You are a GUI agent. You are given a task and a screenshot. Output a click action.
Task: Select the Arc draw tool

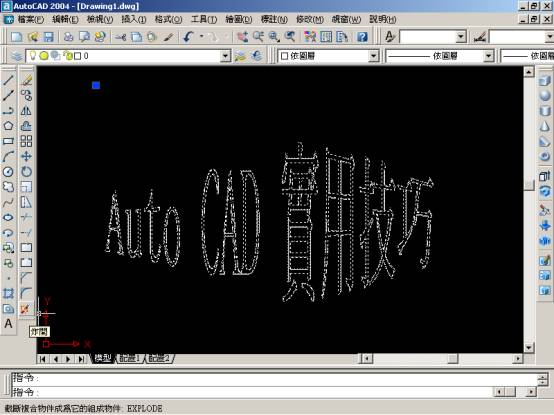point(8,156)
